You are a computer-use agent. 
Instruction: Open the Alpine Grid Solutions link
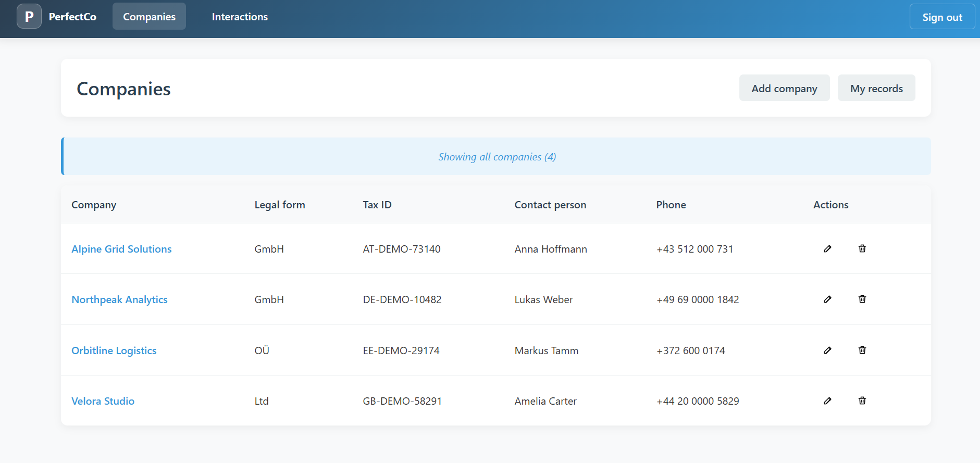(x=121, y=249)
